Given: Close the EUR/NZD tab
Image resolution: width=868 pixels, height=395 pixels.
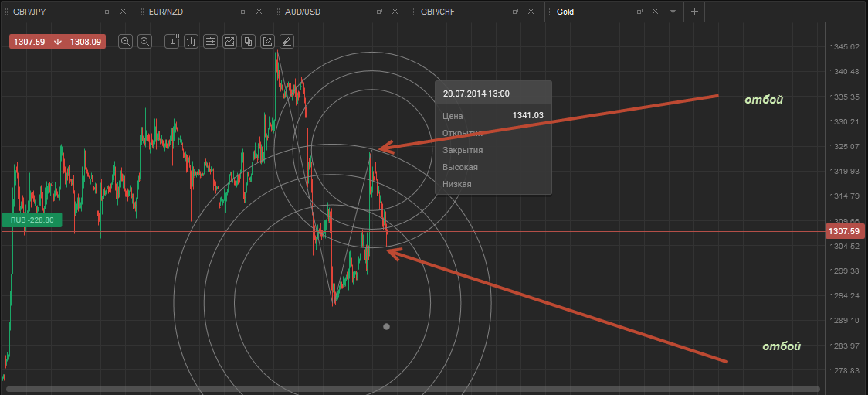Looking at the screenshot, I should 260,12.
